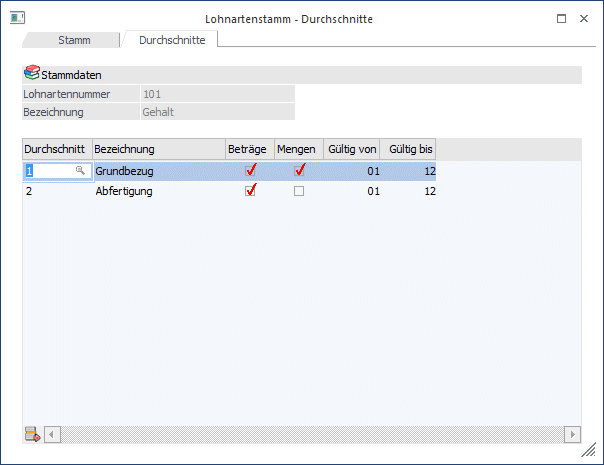Sort by Durchschnitt column header
604x465 pixels.
click(57, 149)
